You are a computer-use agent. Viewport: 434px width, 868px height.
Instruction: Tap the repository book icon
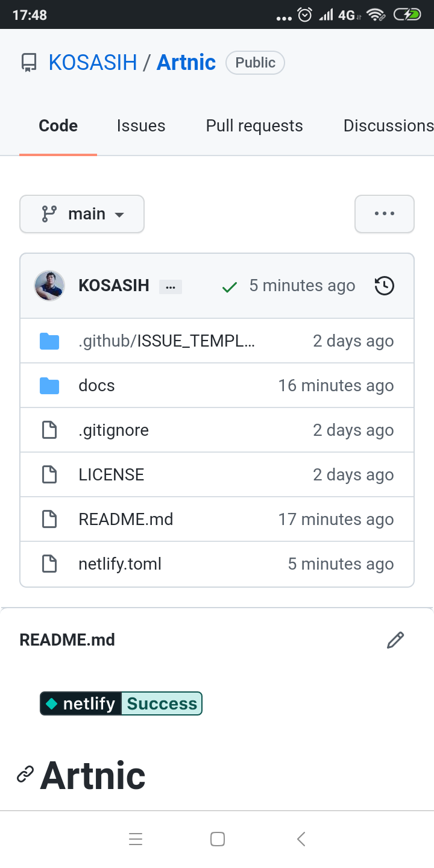[x=28, y=63]
